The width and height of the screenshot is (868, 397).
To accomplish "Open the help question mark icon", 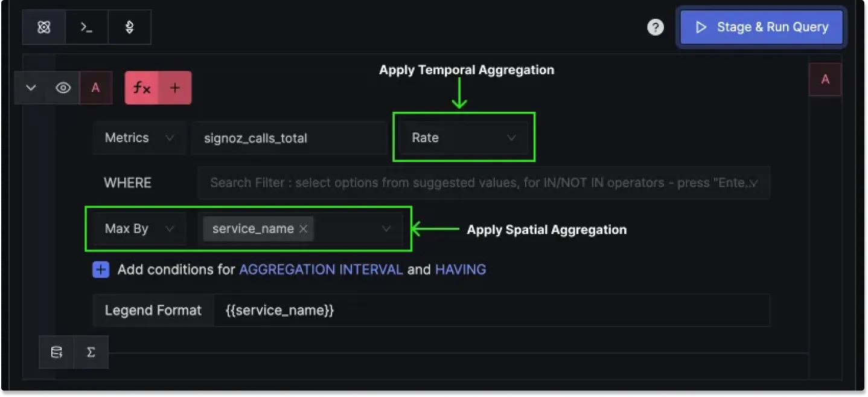I will click(656, 27).
